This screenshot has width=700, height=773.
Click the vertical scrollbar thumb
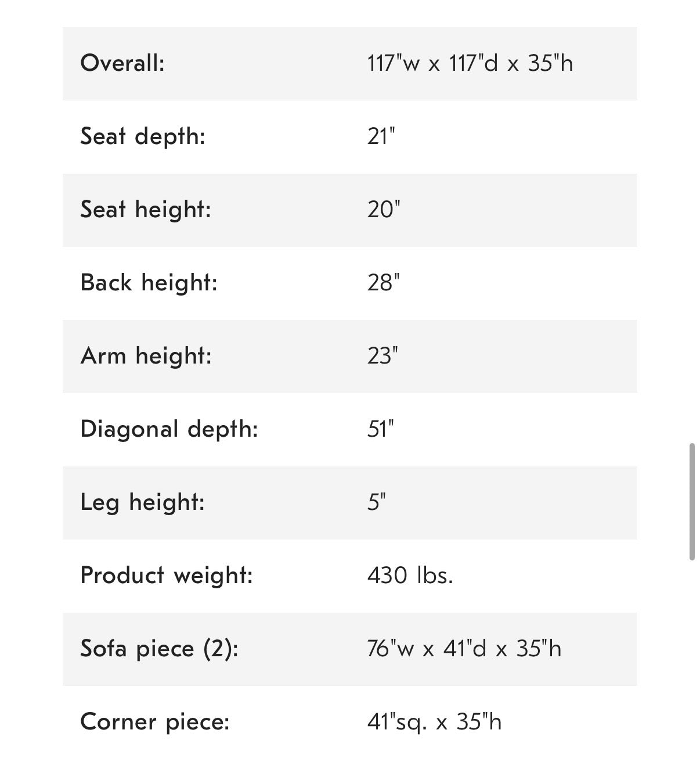(692, 502)
